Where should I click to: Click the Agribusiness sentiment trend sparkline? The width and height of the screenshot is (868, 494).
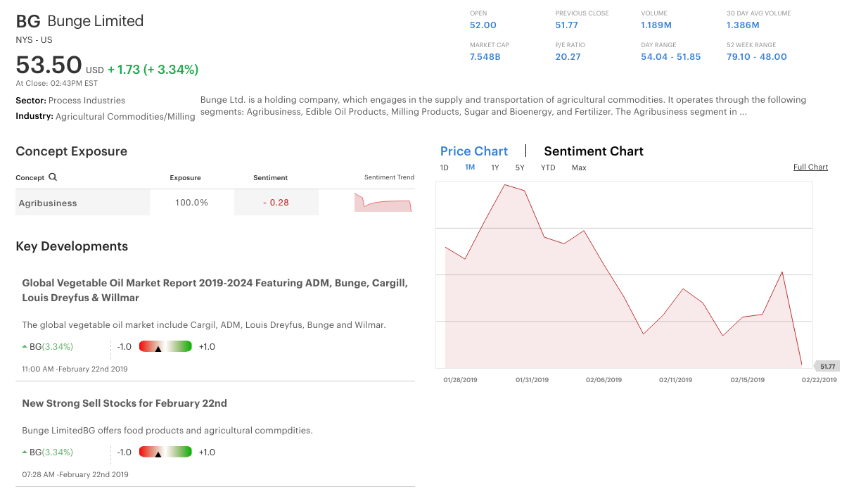[x=383, y=202]
